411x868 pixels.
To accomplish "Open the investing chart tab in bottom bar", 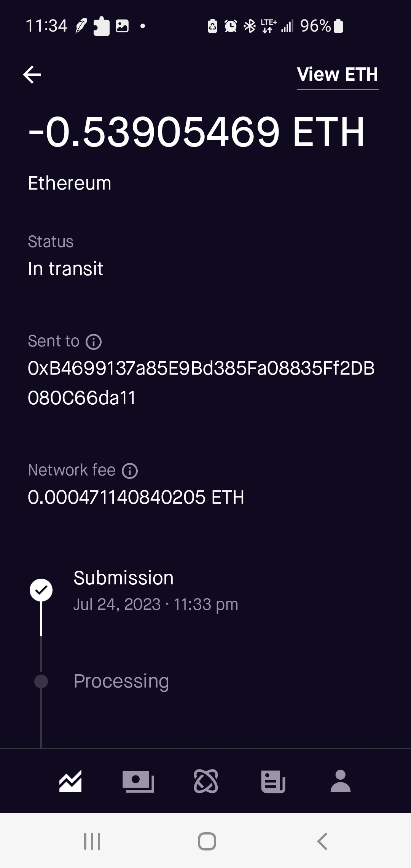I will click(x=70, y=781).
